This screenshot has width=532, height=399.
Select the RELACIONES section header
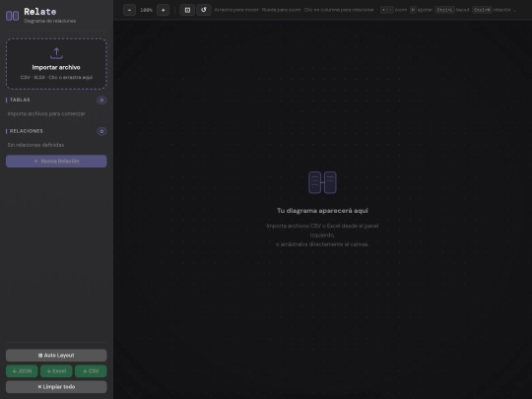point(27,131)
